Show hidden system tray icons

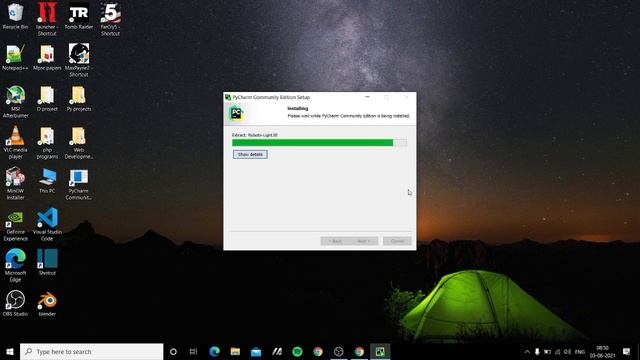pyautogui.click(x=527, y=351)
